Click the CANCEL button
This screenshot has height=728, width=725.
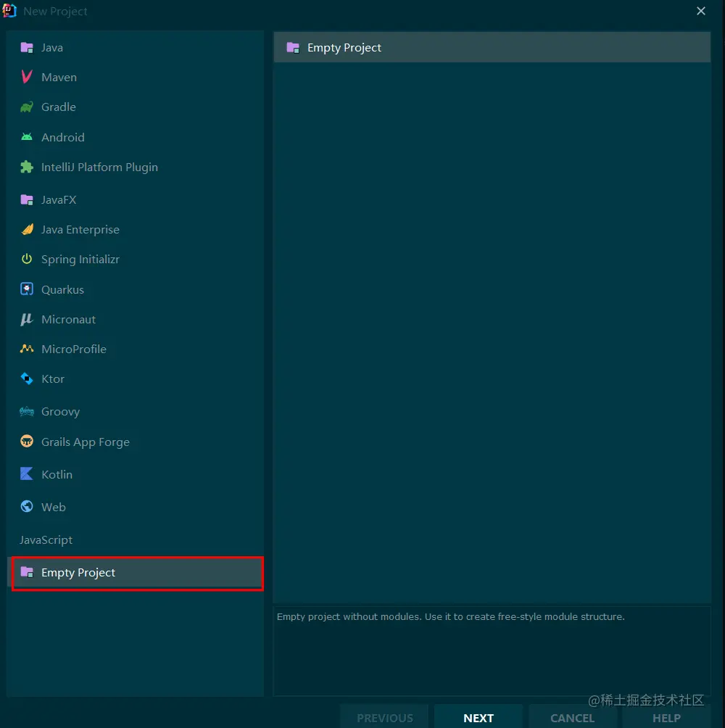[x=572, y=718]
